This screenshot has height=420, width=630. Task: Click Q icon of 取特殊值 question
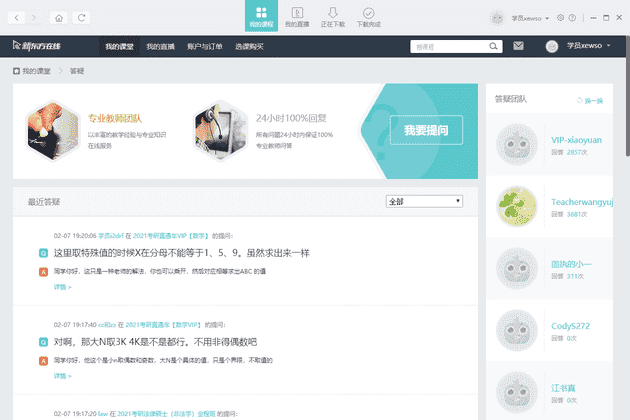click(43, 253)
